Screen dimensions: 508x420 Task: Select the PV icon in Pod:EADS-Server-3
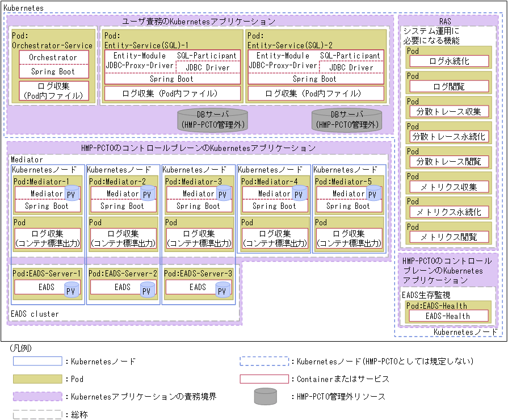[x=221, y=289]
